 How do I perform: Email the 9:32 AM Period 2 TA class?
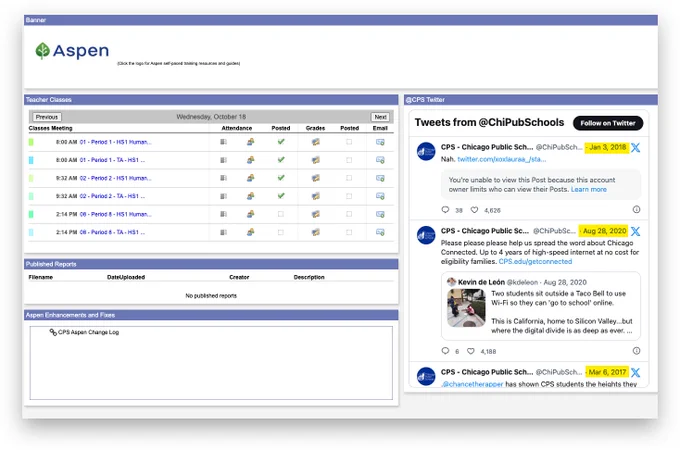tap(380, 196)
